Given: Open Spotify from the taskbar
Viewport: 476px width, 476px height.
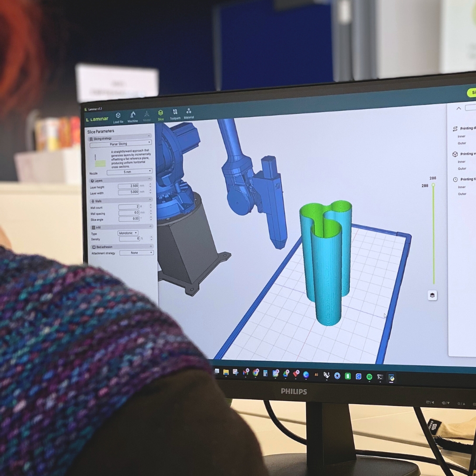Looking at the screenshot, I should [369, 377].
